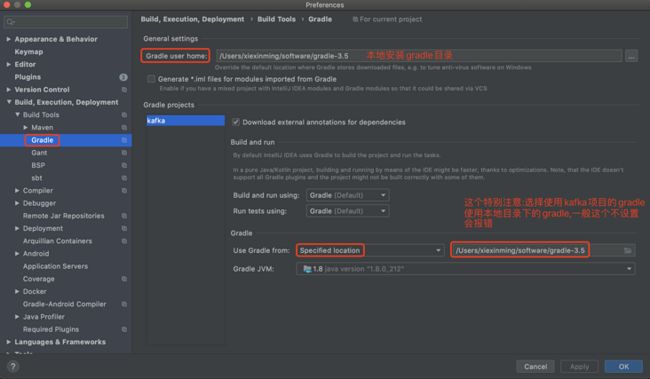Image resolution: width=650 pixels, height=379 pixels.
Task: Click the Cancel button
Action: click(x=535, y=367)
